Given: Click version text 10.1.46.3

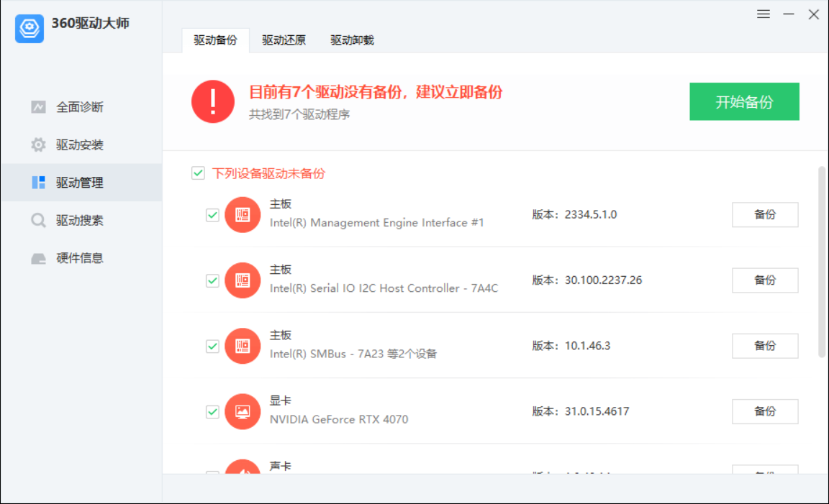Looking at the screenshot, I should pyautogui.click(x=587, y=346).
